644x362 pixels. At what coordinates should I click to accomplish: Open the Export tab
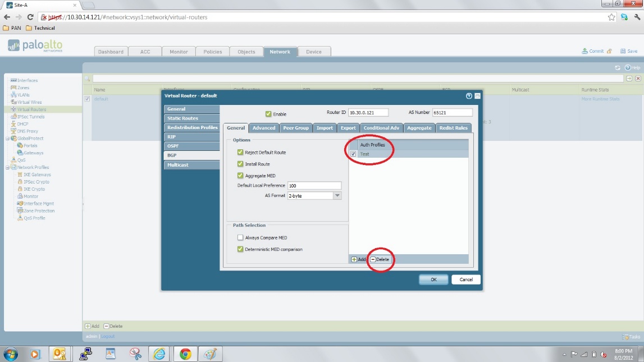tap(348, 127)
